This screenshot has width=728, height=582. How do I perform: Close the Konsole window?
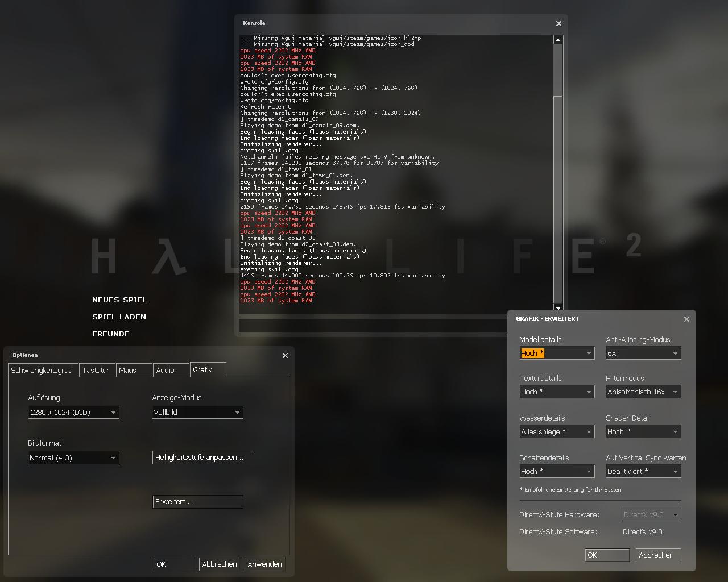pyautogui.click(x=559, y=23)
